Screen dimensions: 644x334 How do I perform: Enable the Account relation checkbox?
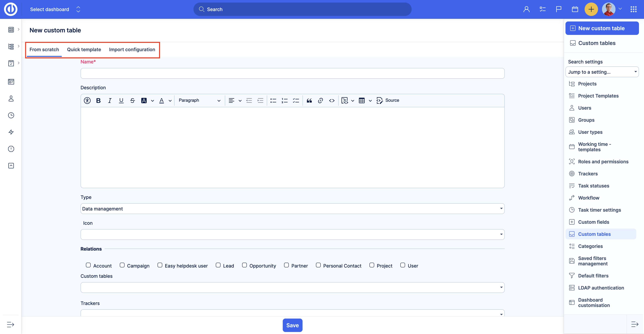pyautogui.click(x=88, y=265)
